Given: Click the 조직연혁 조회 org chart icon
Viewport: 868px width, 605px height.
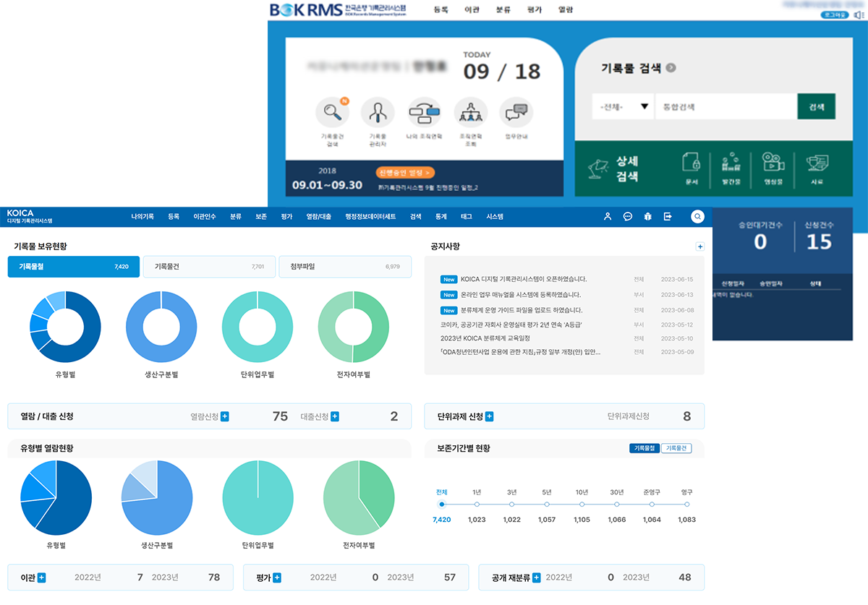Looking at the screenshot, I should [471, 112].
